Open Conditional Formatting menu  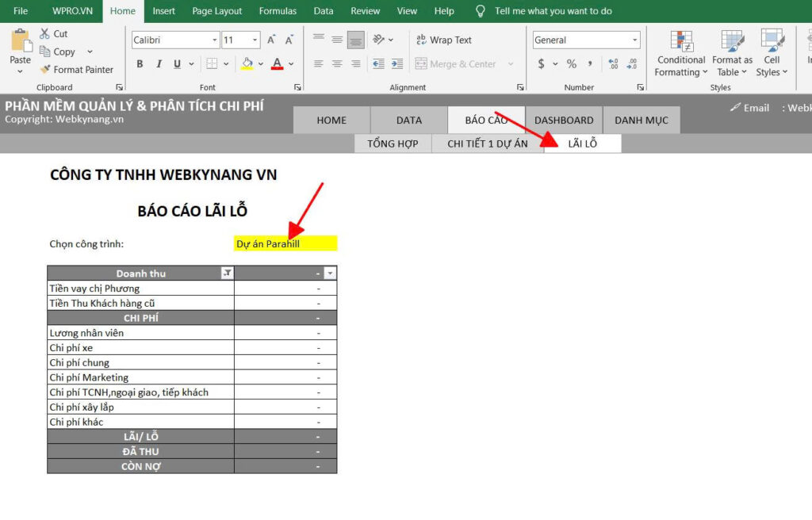tap(680, 54)
